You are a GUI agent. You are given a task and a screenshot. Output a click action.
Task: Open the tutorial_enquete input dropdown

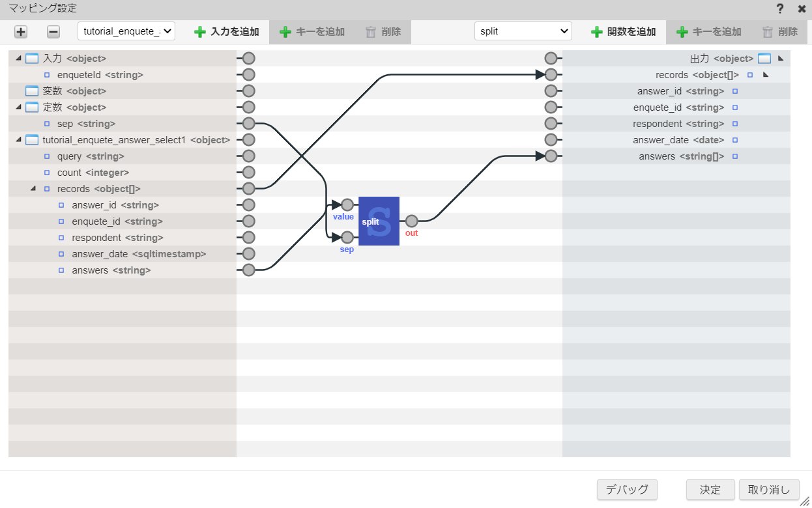pos(126,31)
